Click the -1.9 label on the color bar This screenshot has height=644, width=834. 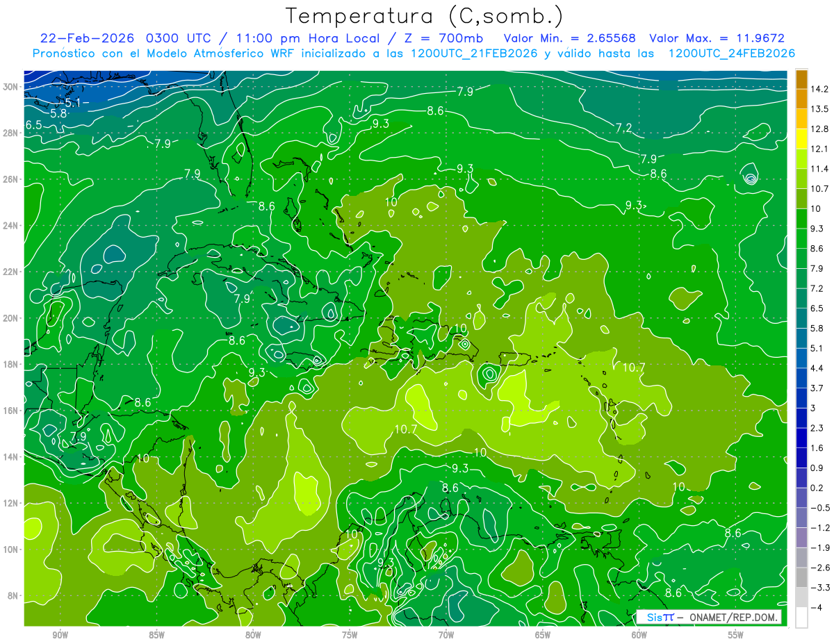point(819,547)
